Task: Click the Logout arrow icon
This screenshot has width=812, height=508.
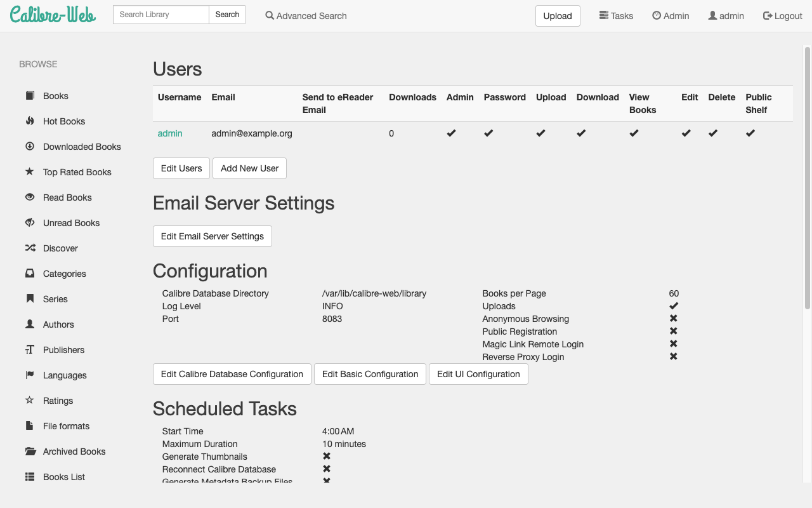Action: click(768, 15)
